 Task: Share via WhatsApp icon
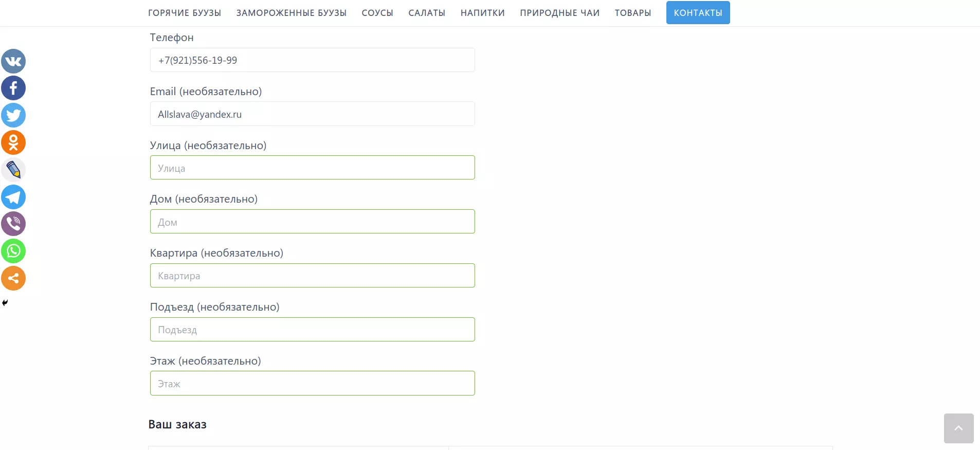pyautogui.click(x=13, y=251)
